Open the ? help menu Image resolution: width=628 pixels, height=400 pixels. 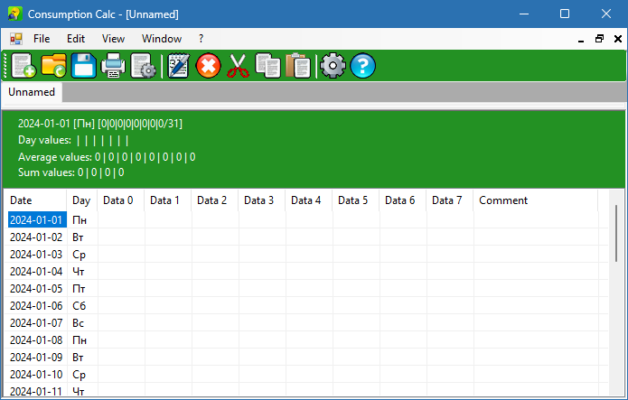coord(201,39)
